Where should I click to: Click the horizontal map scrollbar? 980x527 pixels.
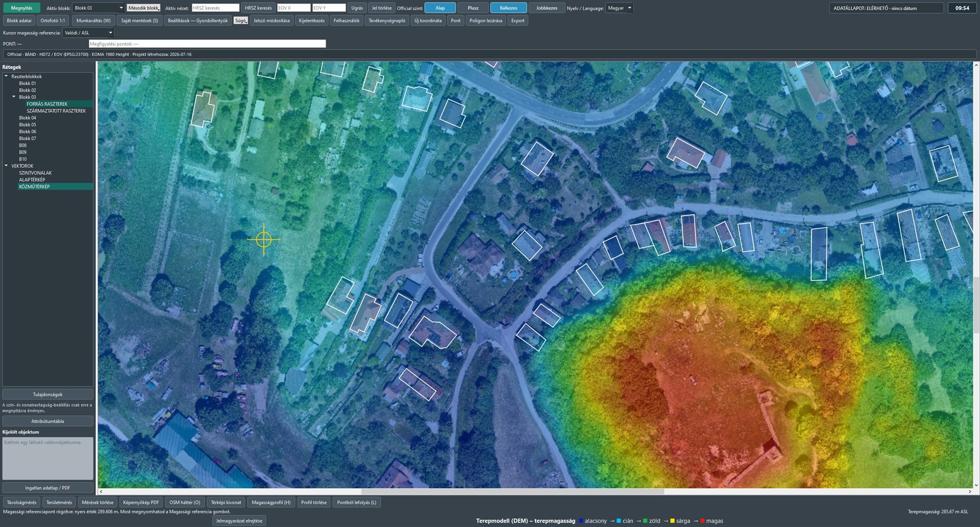click(x=512, y=492)
